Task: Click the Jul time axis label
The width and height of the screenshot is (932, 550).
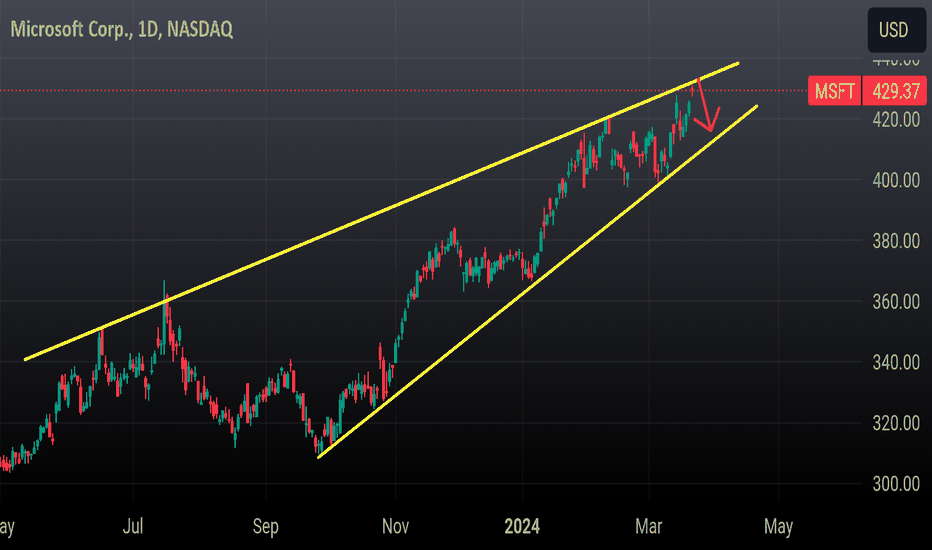Action: [133, 526]
